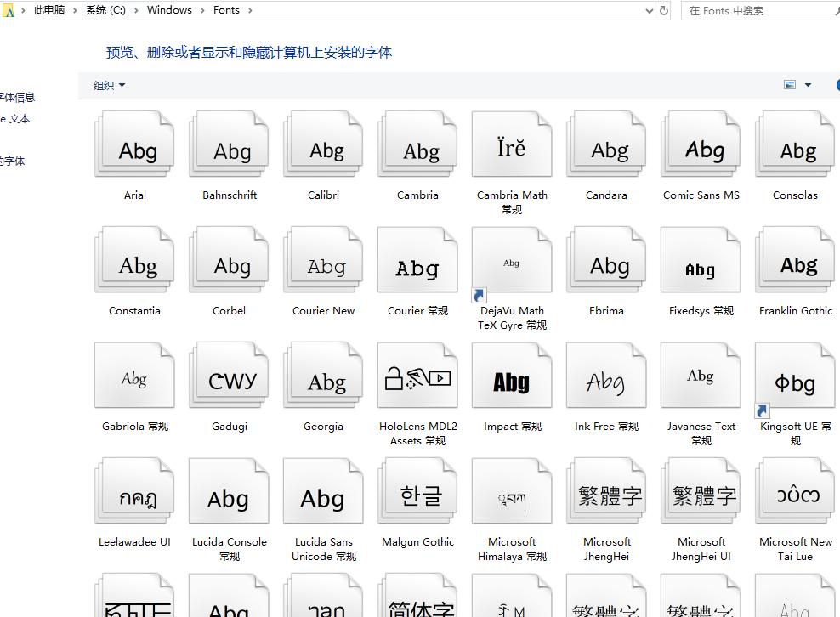Select the Candara font icon
840x617 pixels.
pos(606,144)
